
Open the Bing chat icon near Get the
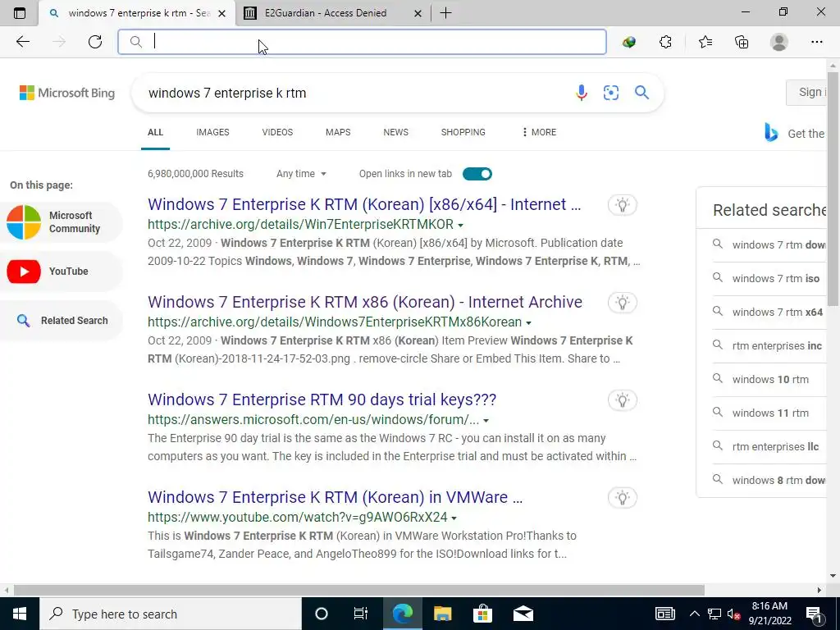point(771,132)
